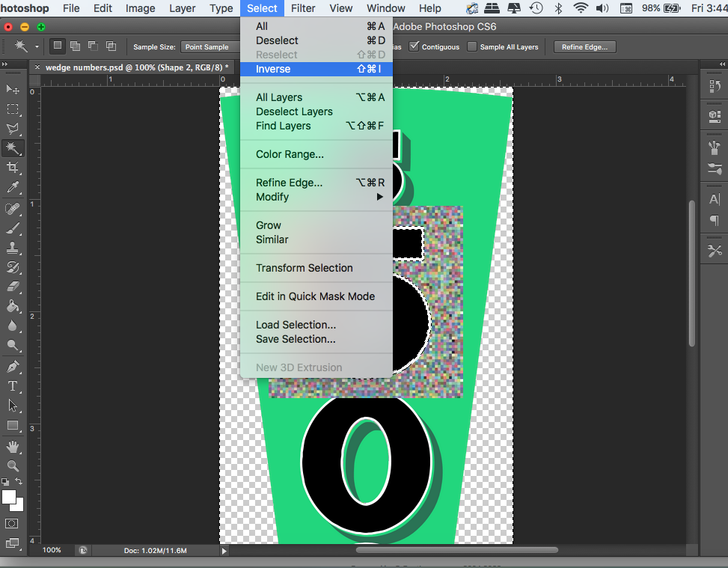Close the wedge numbers.psd tab
The height and width of the screenshot is (568, 728).
coord(37,67)
